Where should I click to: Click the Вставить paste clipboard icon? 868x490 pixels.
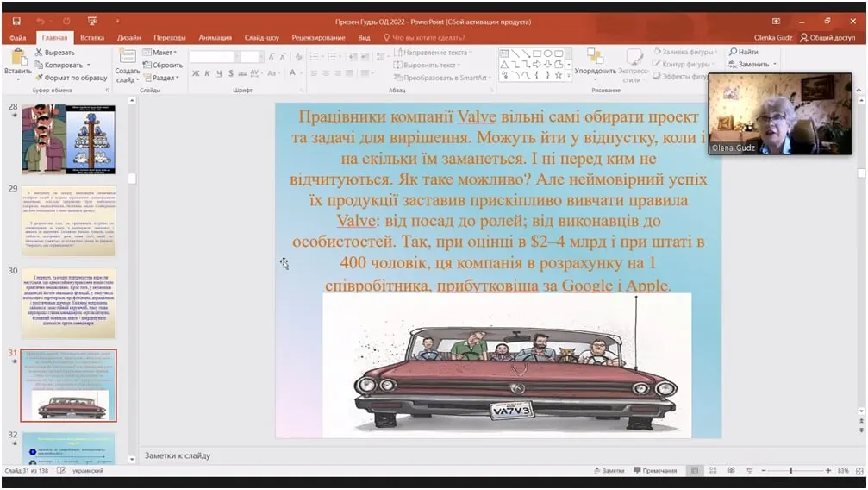click(x=18, y=58)
